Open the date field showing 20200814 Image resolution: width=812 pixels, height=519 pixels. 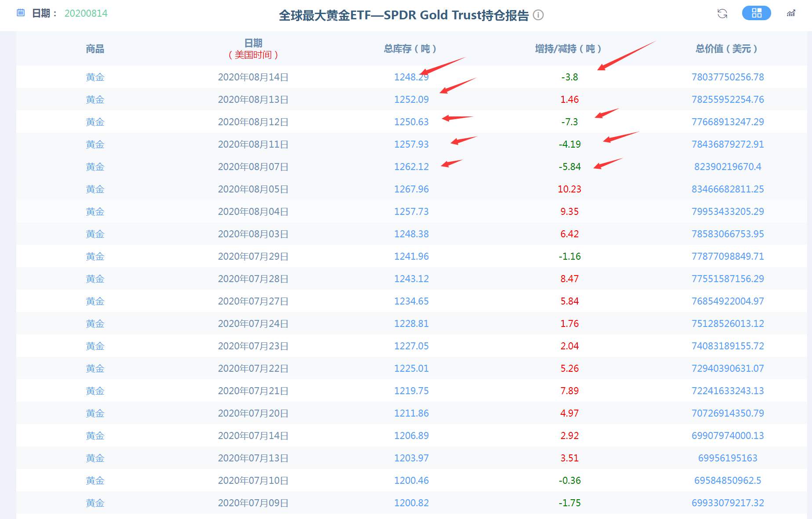86,13
